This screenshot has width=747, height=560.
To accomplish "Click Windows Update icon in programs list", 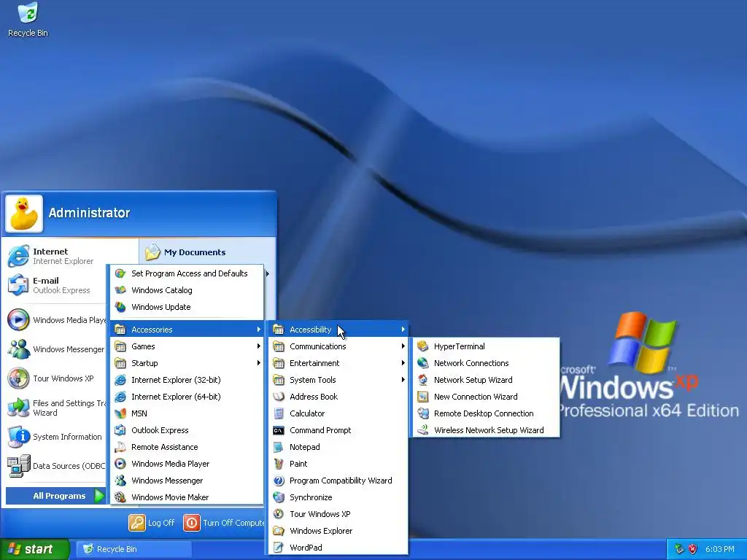I will [x=120, y=307].
